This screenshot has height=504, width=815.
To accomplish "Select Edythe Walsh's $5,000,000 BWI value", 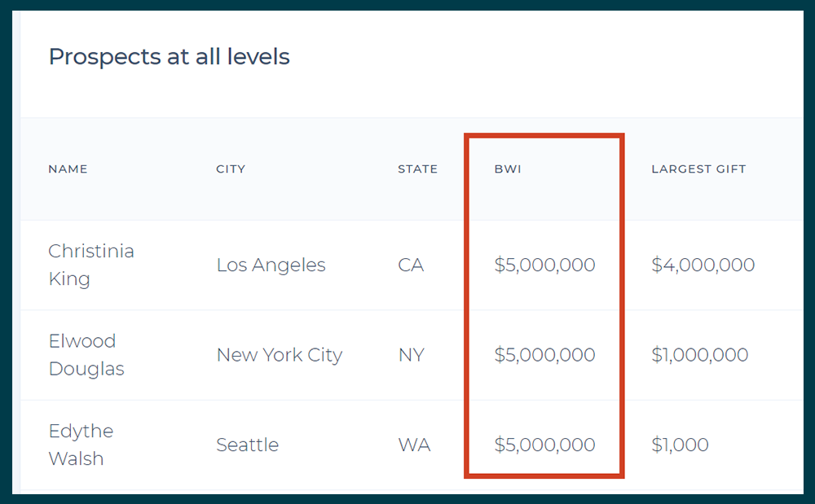I will [544, 445].
